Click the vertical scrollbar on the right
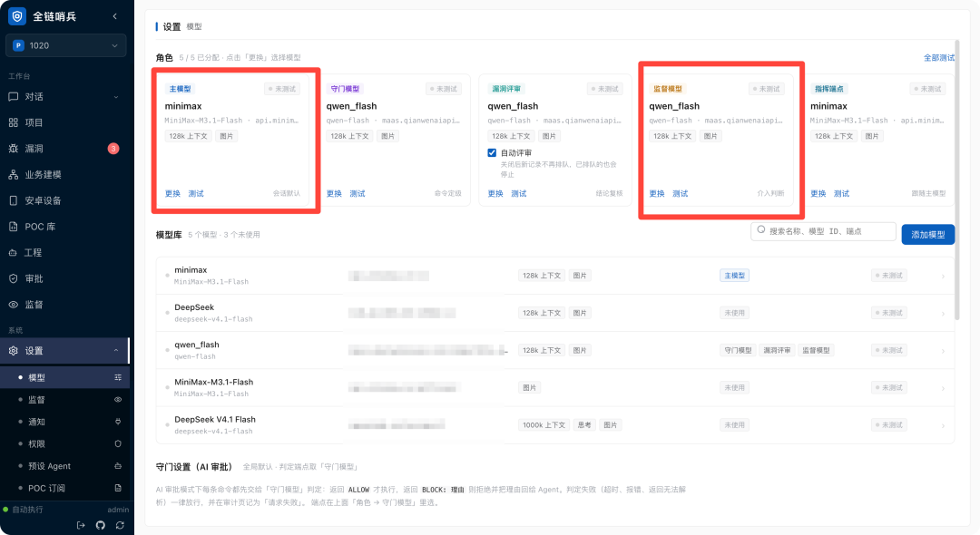Viewport: 980px width, 535px height. pos(957,181)
